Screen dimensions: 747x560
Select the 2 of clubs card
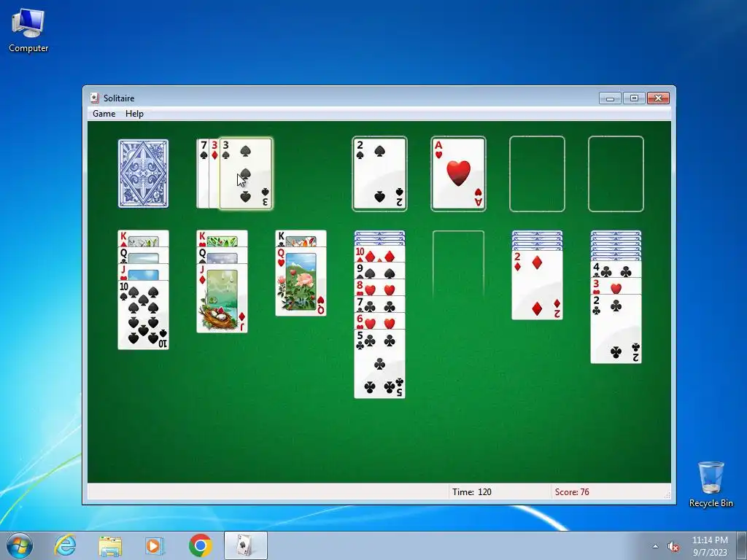tap(616, 329)
